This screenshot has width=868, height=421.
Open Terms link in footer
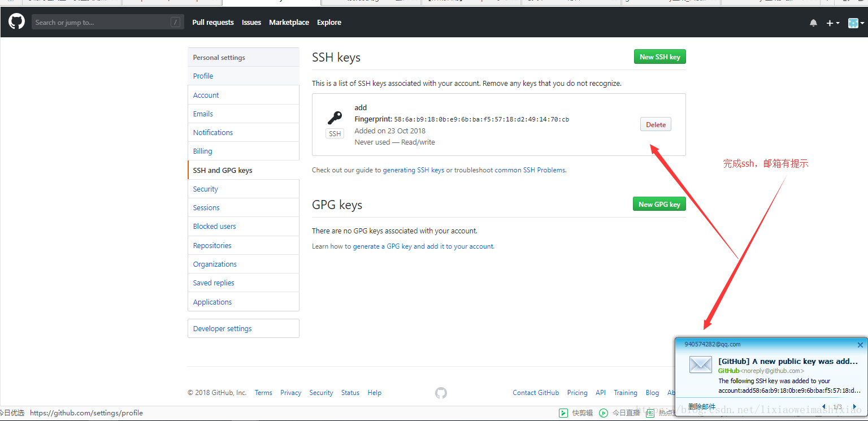tap(263, 393)
